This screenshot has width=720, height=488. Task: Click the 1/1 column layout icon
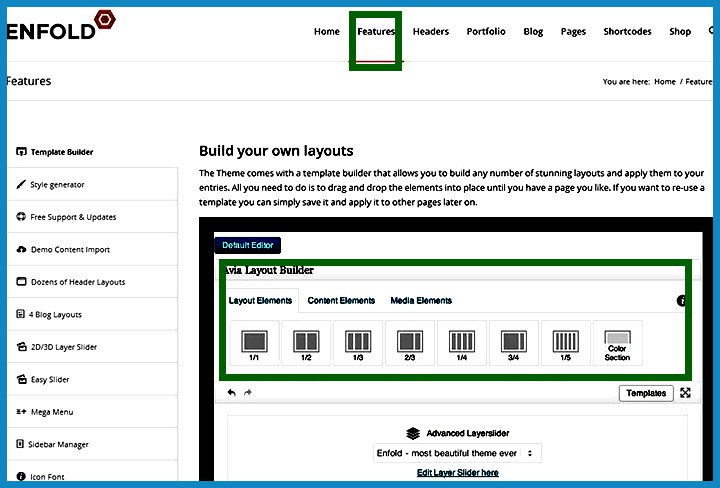point(254,343)
